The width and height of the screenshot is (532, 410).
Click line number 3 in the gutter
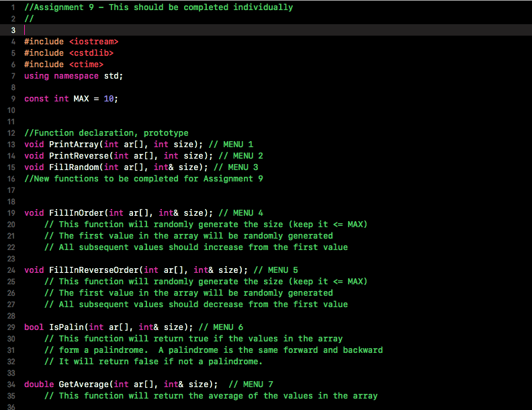click(x=13, y=30)
